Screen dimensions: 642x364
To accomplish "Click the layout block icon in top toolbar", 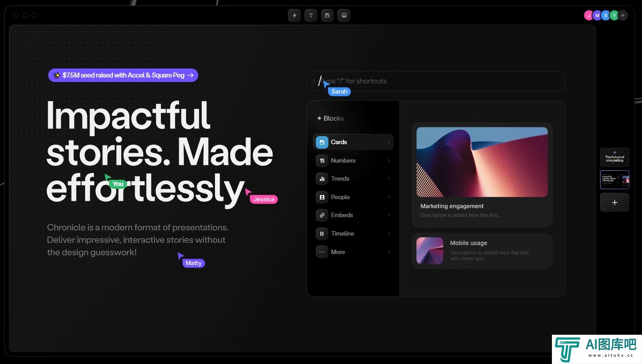I will coord(344,15).
